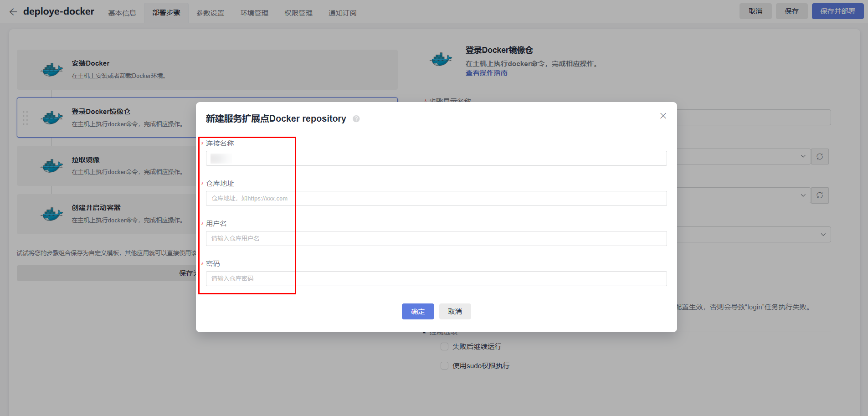This screenshot has width=868, height=416.
Task: Switch to 部署步骤 tab
Action: (x=166, y=13)
